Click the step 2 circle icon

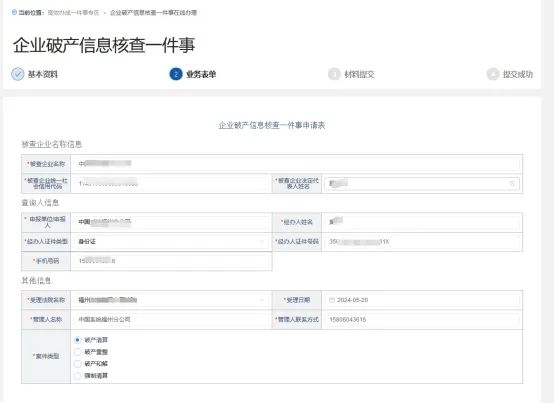pos(176,74)
